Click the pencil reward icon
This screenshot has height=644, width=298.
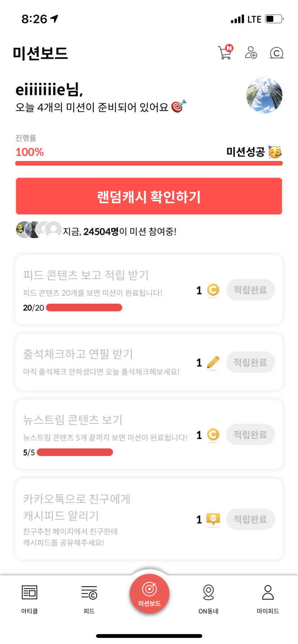[x=213, y=362]
